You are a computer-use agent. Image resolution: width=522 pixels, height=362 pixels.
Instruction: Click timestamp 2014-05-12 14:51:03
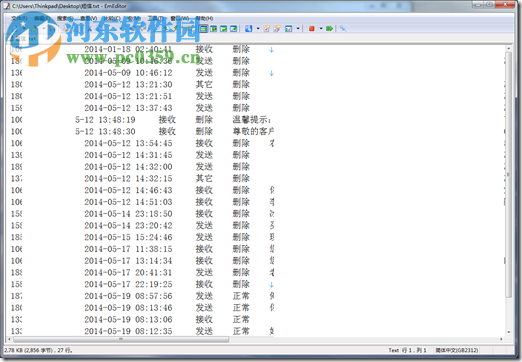point(128,202)
